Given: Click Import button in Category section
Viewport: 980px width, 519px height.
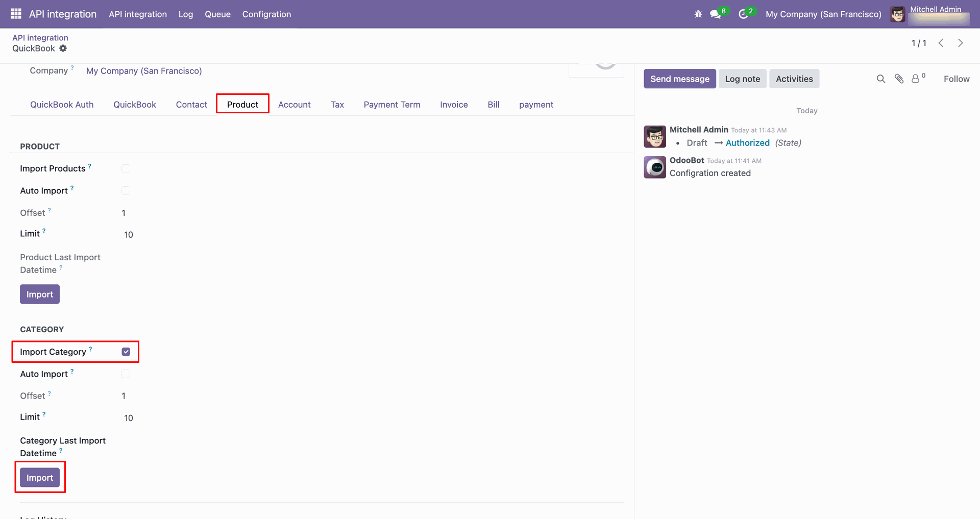Looking at the screenshot, I should pyautogui.click(x=40, y=478).
